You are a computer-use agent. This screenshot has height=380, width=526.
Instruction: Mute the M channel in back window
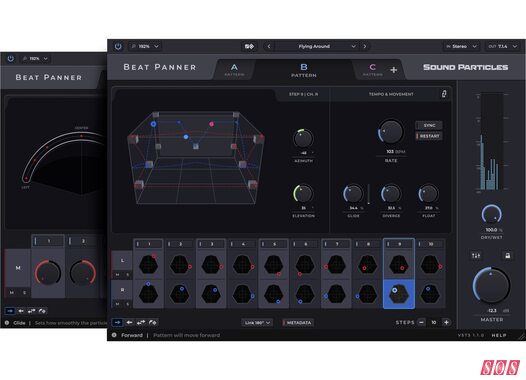(x=12, y=292)
